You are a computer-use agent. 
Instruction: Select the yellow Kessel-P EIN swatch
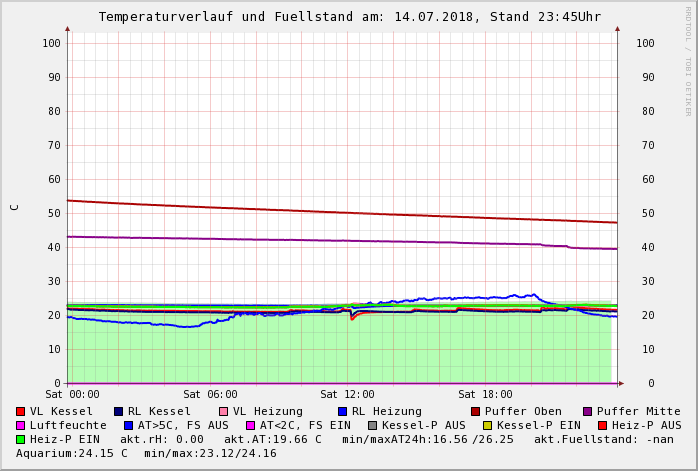click(x=488, y=426)
